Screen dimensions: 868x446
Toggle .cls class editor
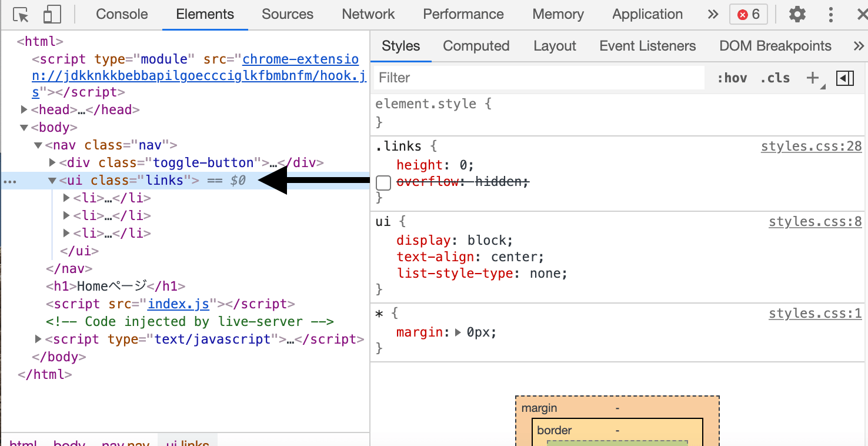pos(775,78)
